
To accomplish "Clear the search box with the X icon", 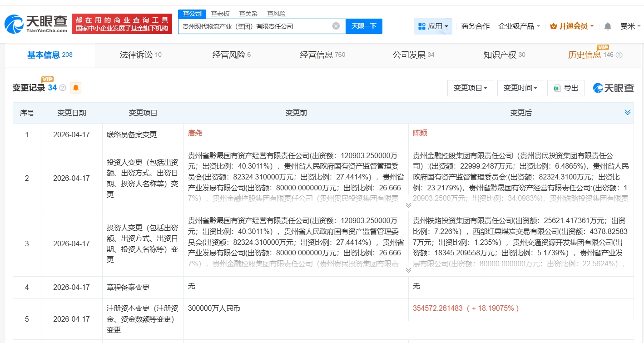I will click(x=336, y=26).
